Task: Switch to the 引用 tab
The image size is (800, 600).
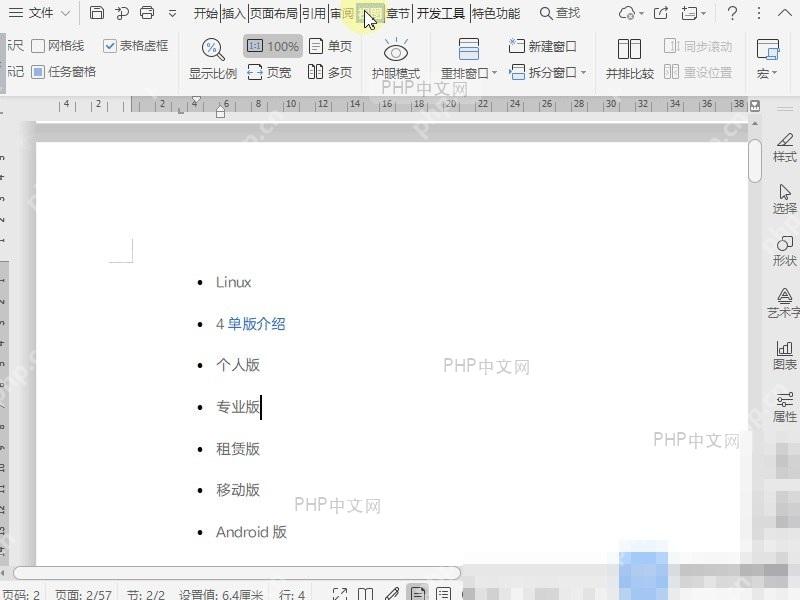Action: click(x=314, y=14)
